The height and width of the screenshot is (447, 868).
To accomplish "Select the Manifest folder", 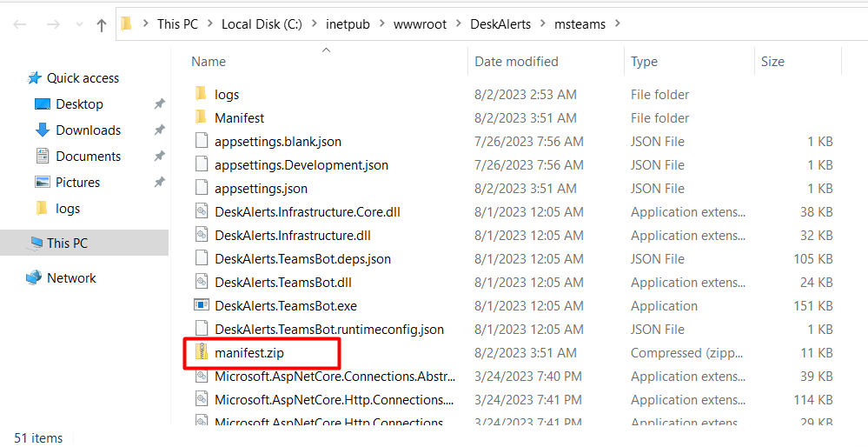I will [x=239, y=118].
